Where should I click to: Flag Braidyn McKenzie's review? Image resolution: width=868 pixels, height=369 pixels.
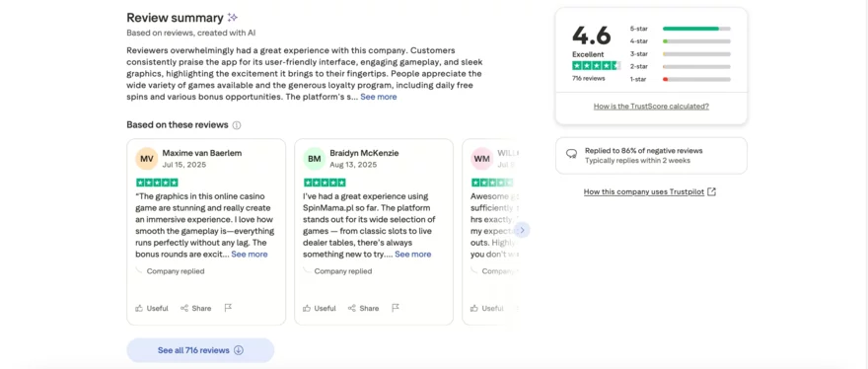coord(396,308)
